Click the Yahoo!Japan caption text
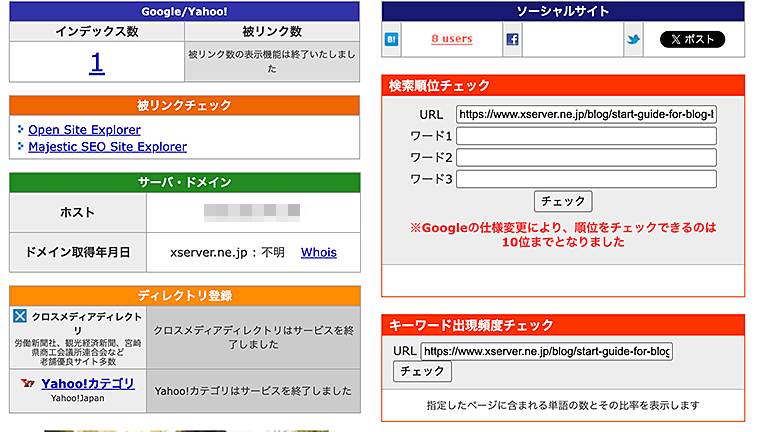Screen dimensions: 760x432 pos(78,399)
